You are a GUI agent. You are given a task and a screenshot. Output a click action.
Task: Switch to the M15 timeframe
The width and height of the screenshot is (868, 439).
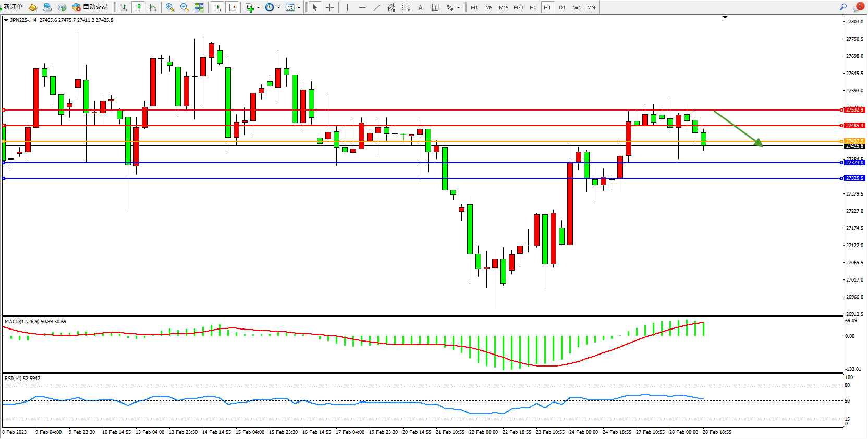(x=503, y=7)
